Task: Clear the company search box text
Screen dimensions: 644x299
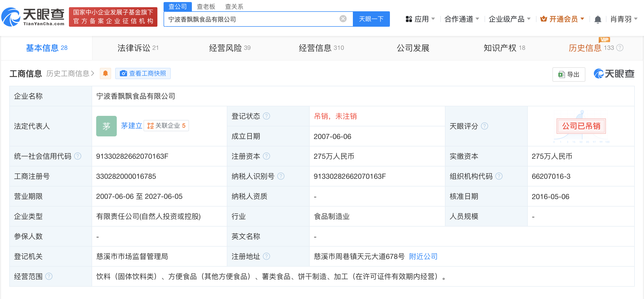Action: coord(343,19)
